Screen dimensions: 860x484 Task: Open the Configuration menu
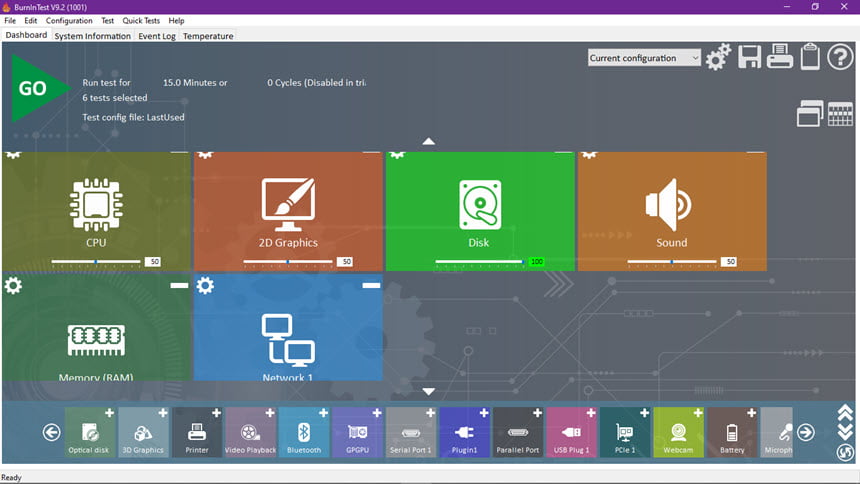[x=69, y=20]
